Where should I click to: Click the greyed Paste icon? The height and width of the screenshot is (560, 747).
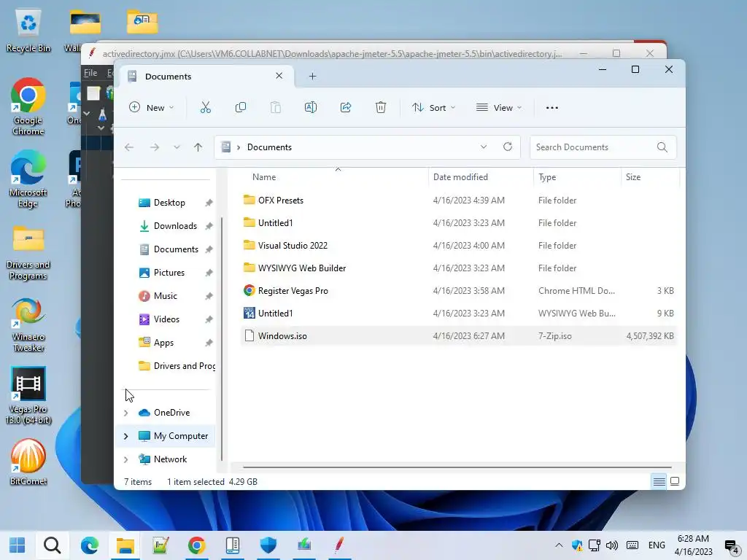click(275, 108)
